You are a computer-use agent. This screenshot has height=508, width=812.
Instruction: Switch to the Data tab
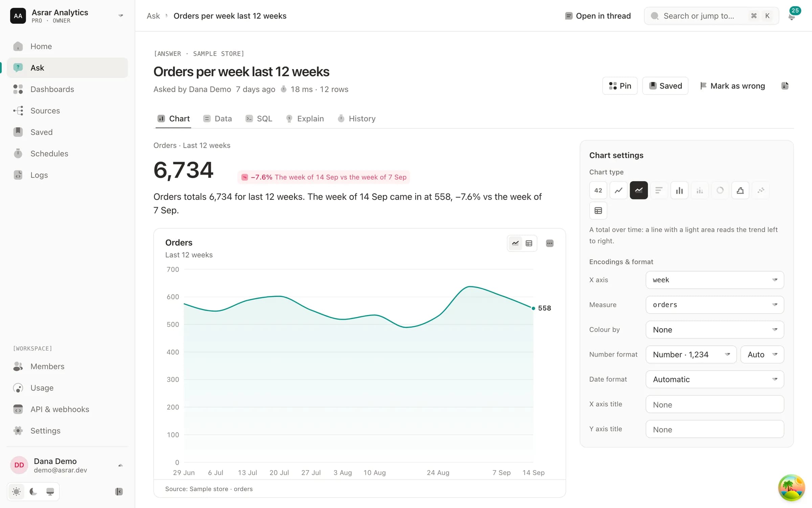[x=218, y=119]
